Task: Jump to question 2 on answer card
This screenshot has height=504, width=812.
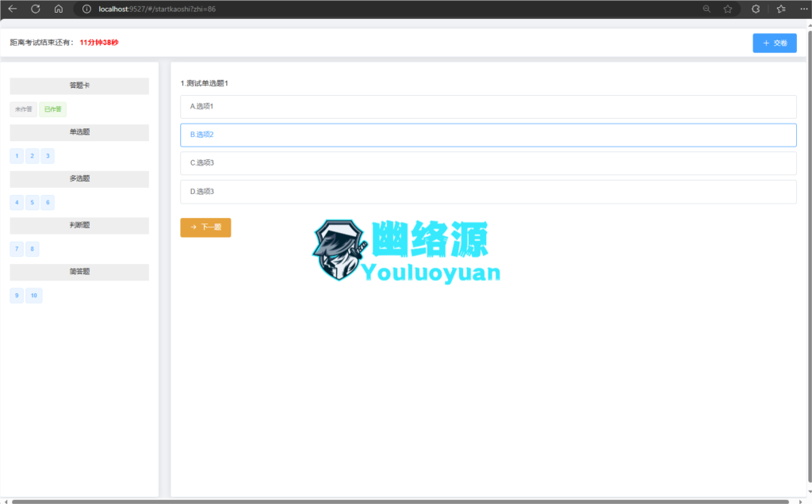Action: [32, 156]
